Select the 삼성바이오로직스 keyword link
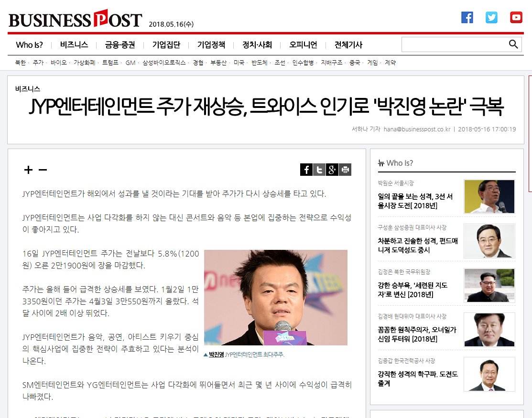Screen dimensions: 532x418 pyautogui.click(x=164, y=63)
